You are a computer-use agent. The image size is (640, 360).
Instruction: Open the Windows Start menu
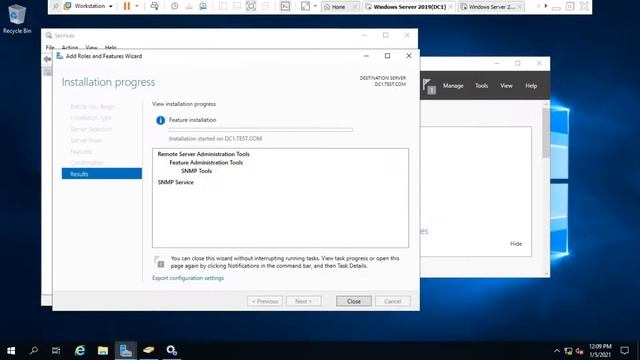tap(11, 351)
